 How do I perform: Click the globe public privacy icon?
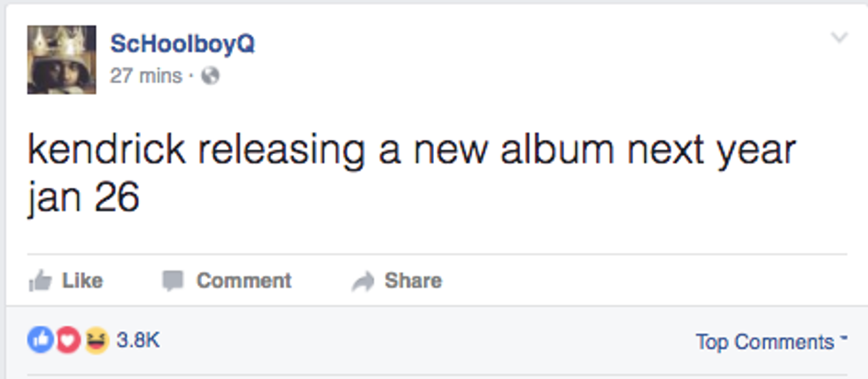[210, 76]
